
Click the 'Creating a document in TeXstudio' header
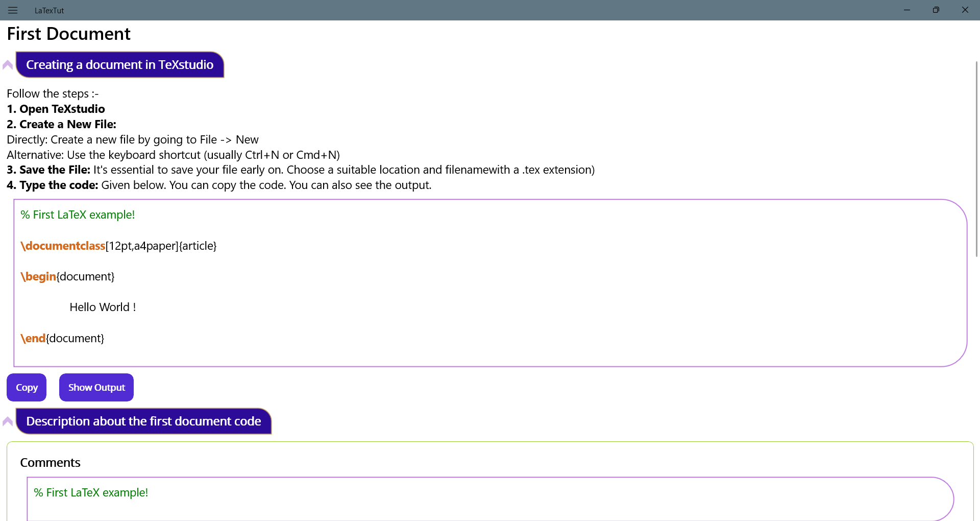pyautogui.click(x=120, y=65)
